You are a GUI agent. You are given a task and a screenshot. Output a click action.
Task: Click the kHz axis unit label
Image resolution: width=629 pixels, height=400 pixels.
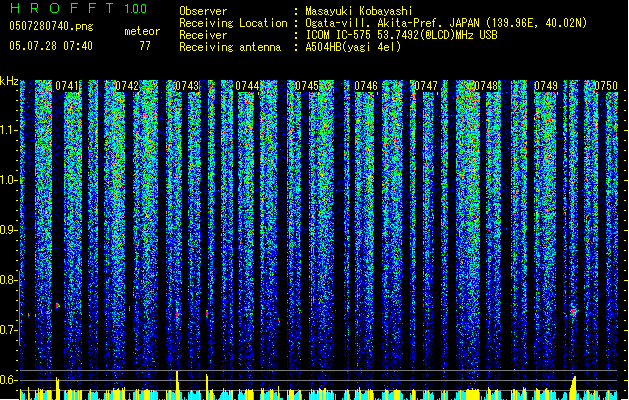[x=9, y=81]
